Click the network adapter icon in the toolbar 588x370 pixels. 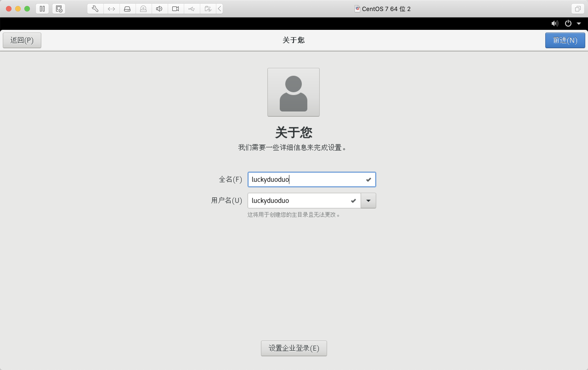pos(111,9)
